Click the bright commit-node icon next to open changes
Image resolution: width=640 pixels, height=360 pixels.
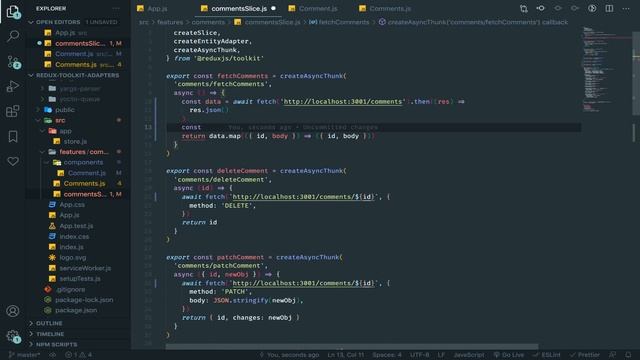pos(540,8)
